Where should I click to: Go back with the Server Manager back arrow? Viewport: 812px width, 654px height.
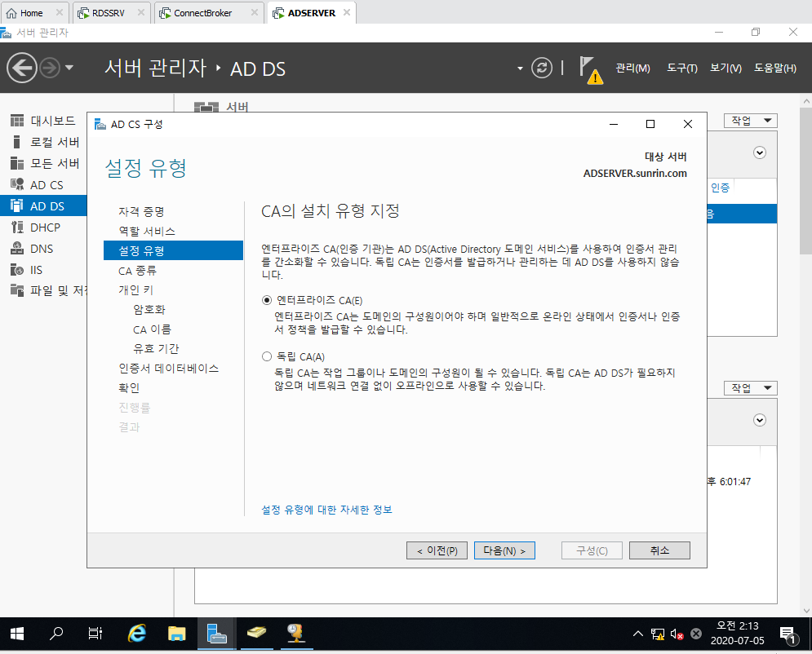[x=22, y=68]
